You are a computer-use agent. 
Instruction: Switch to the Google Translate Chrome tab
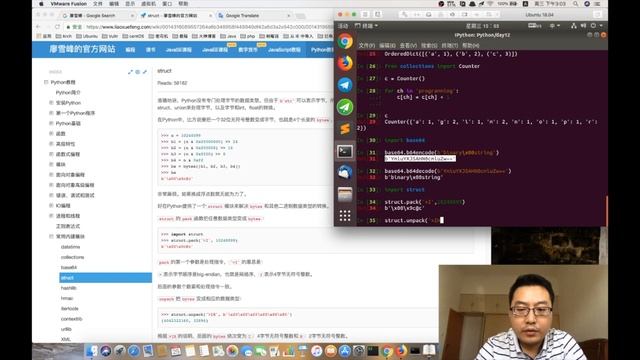(253, 16)
